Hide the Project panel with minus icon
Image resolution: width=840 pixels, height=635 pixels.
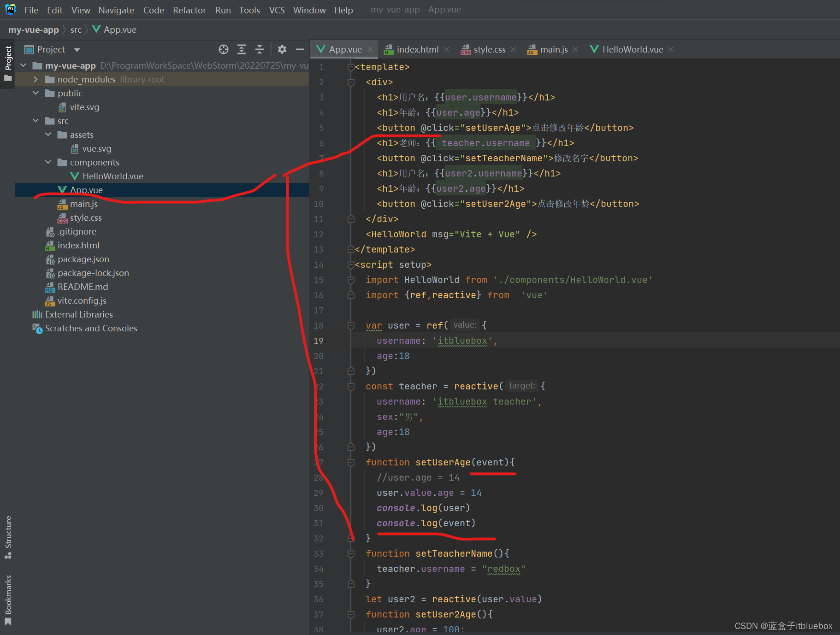click(x=300, y=49)
